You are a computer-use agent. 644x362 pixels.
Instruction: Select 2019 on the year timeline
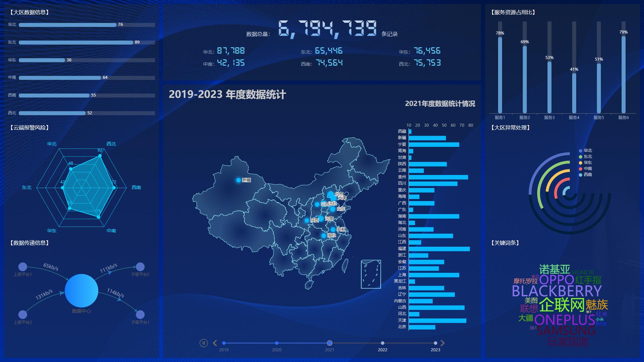(224, 343)
